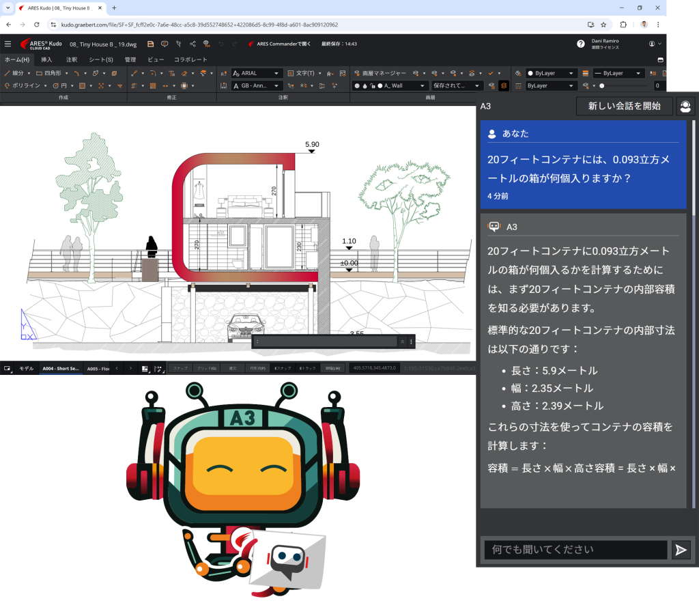Select the 四角形 (Rectangle) tool

coord(49,73)
